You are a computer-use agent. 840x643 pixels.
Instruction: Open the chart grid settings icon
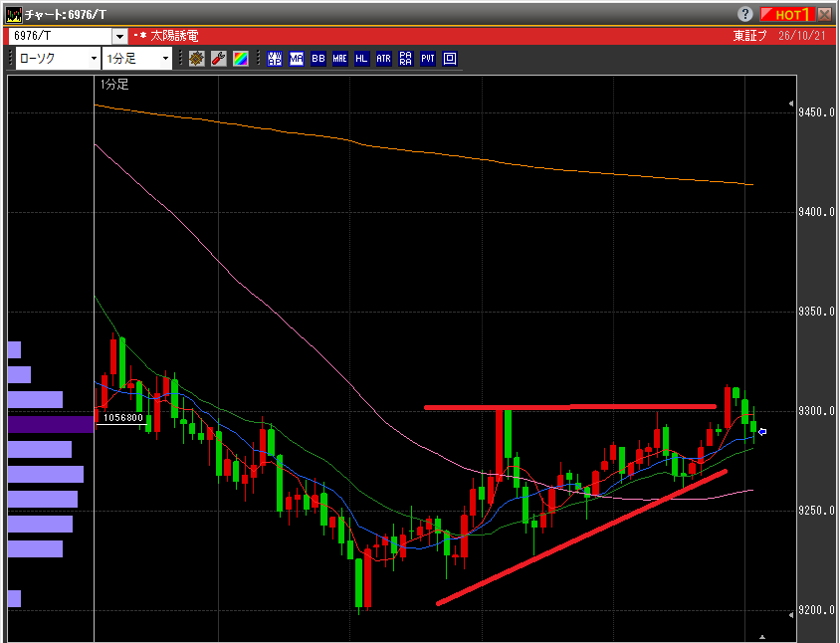point(197,59)
